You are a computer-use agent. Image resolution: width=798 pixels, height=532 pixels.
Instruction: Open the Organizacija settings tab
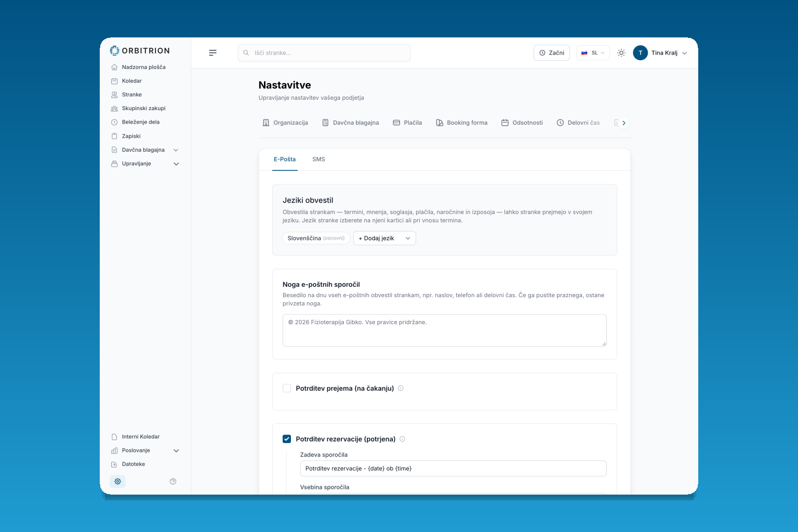(285, 123)
